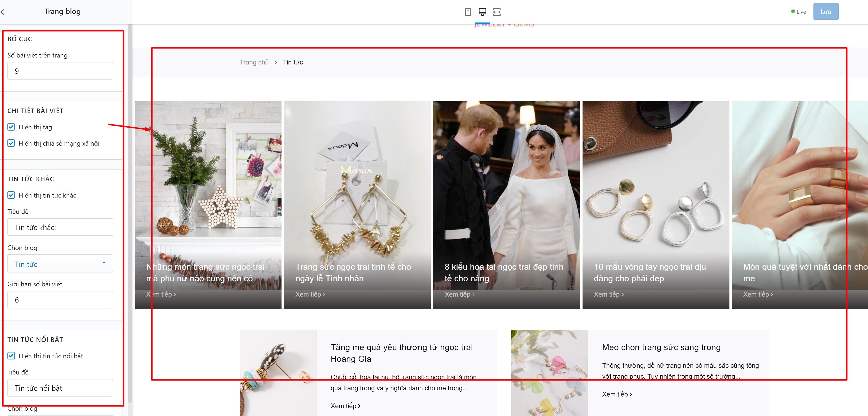Uncheck Hiển thị tag checkbox
Viewport: 868px width, 416px height.
coord(11,127)
